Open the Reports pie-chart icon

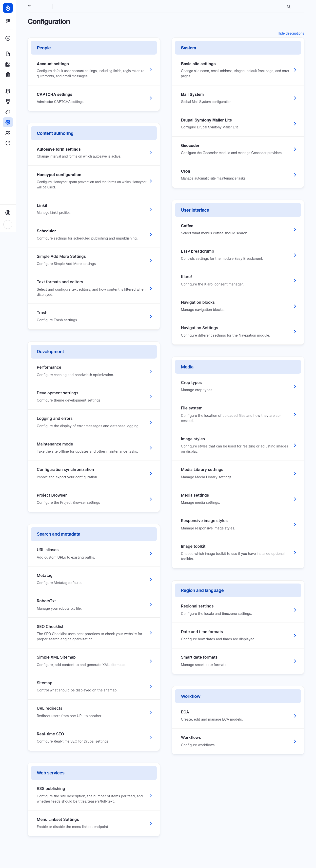(x=8, y=143)
